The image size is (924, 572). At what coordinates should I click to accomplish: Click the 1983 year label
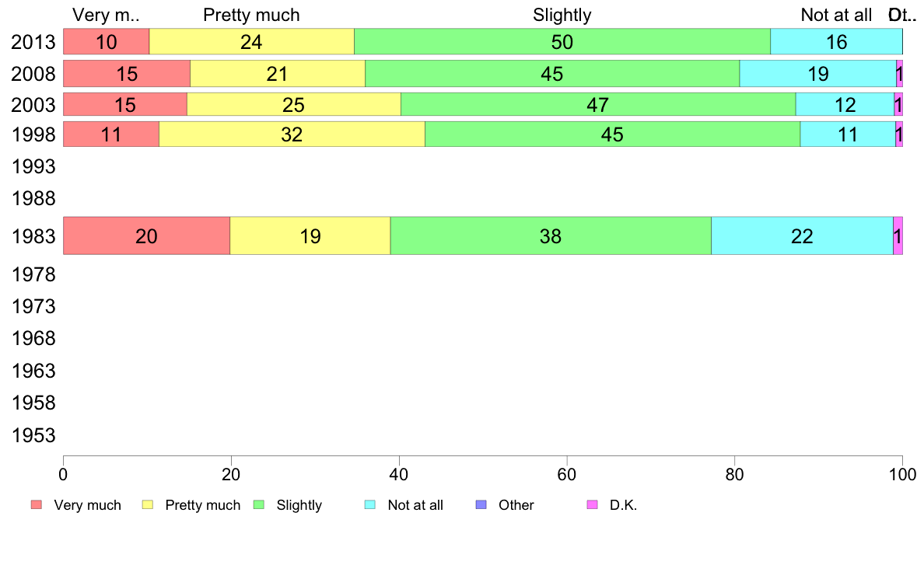[33, 236]
